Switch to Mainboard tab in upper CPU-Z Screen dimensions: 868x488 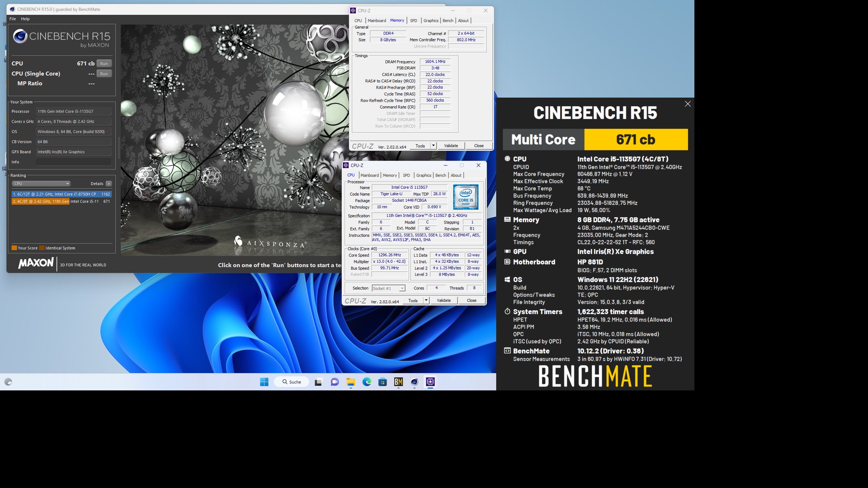click(377, 21)
